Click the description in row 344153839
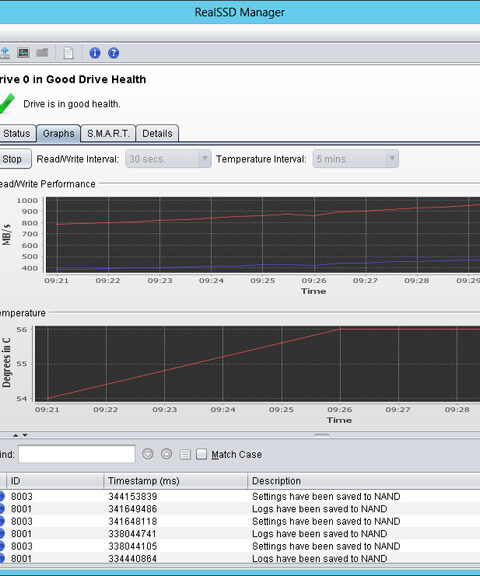The image size is (480, 576). pos(326,496)
